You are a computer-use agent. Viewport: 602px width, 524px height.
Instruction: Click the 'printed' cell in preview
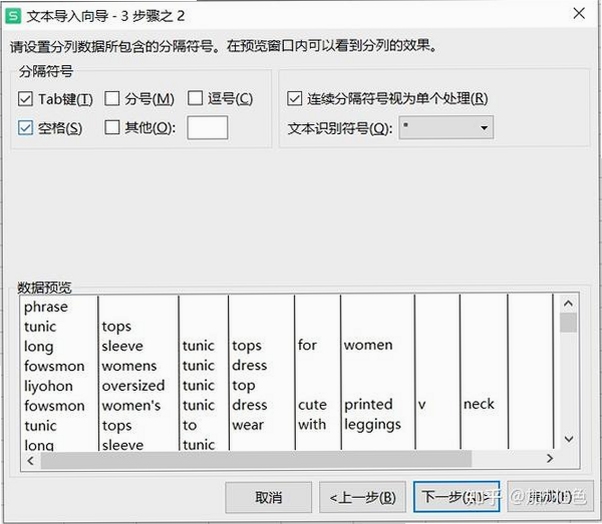pos(369,405)
